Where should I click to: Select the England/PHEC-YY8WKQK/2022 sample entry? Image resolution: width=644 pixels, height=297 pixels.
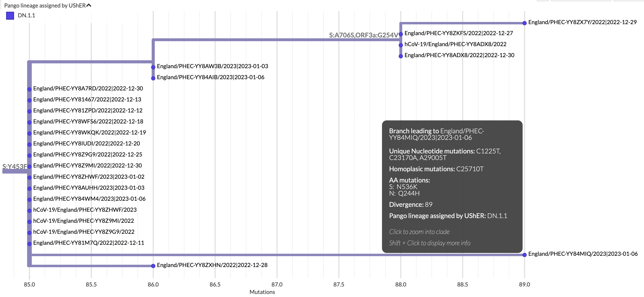[x=90, y=133]
